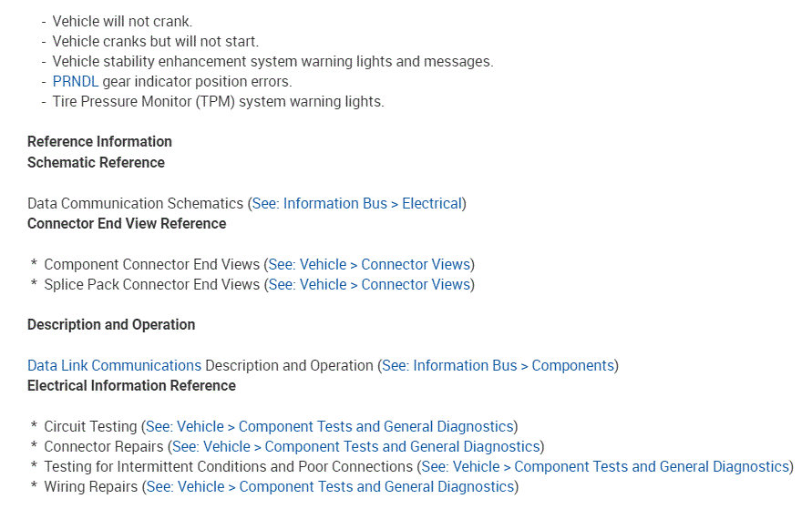Click the Tire Pressure Monitor warning lights line

point(218,101)
